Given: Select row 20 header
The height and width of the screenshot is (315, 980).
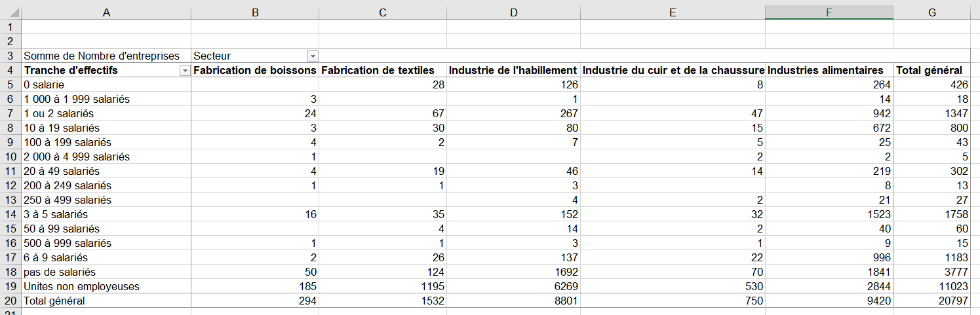Looking at the screenshot, I should [10, 301].
